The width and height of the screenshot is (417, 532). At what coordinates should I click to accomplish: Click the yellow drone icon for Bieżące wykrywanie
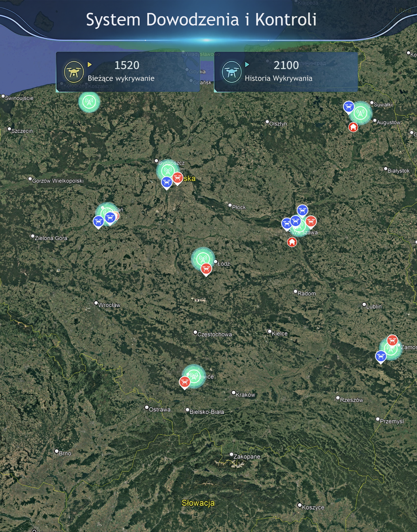(73, 72)
